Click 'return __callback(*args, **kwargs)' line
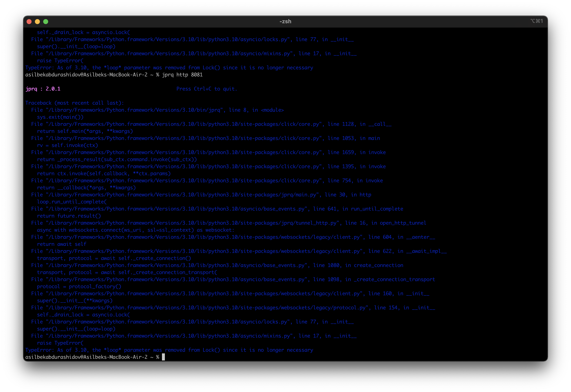Image resolution: width=571 pixels, height=392 pixels. coord(86,188)
